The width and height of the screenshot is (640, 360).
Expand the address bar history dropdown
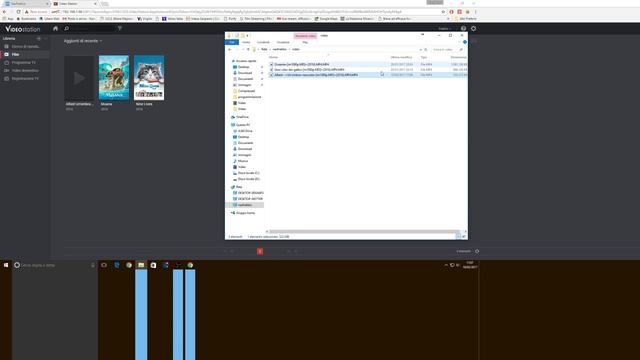420,49
